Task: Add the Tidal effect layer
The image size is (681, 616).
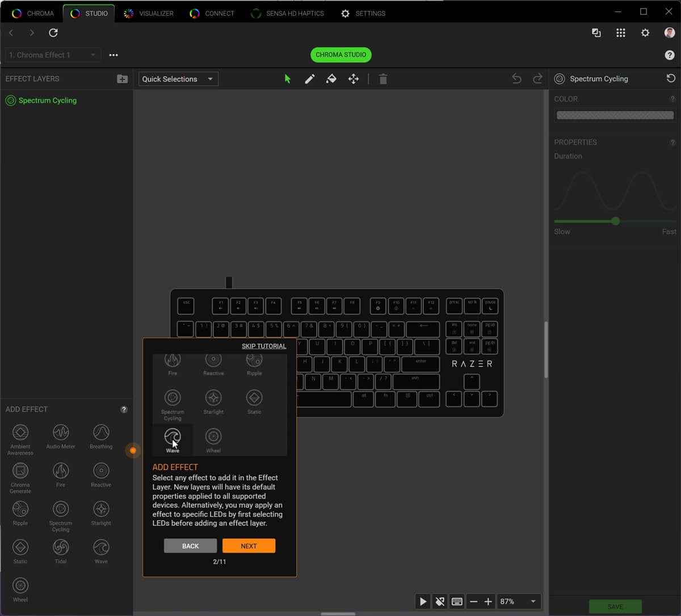Action: [x=61, y=551]
